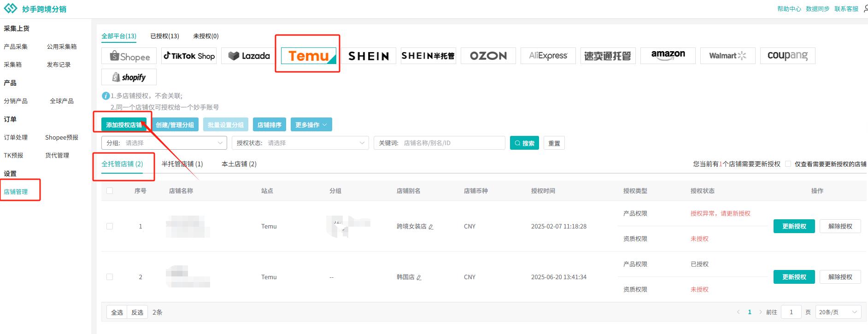Select the Temu platform logo

pos(309,56)
